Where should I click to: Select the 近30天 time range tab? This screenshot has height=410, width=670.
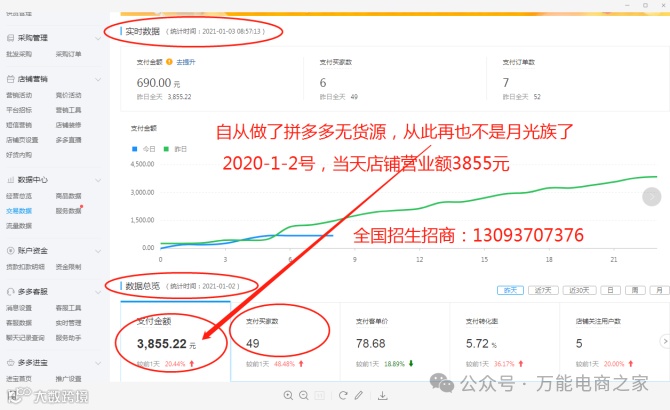(579, 290)
